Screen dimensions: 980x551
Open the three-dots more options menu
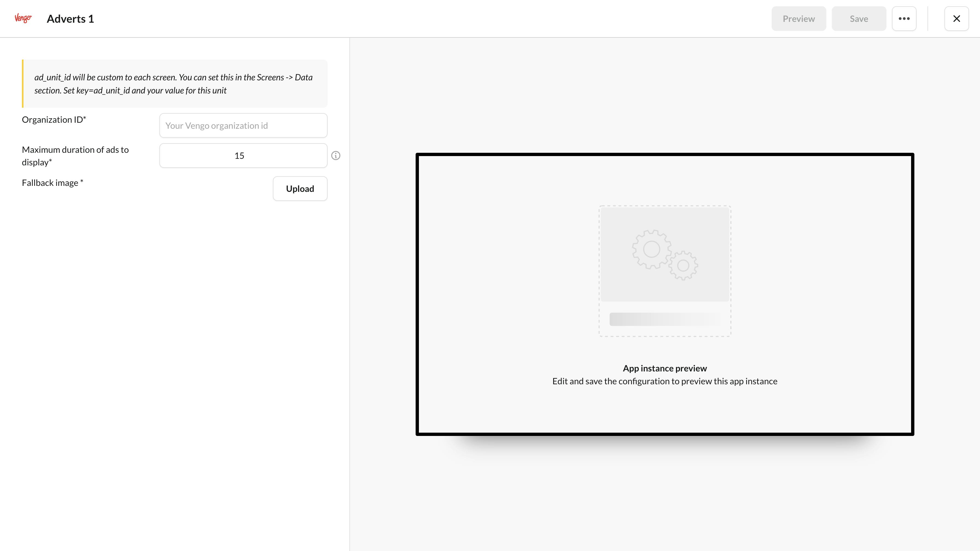coord(904,19)
